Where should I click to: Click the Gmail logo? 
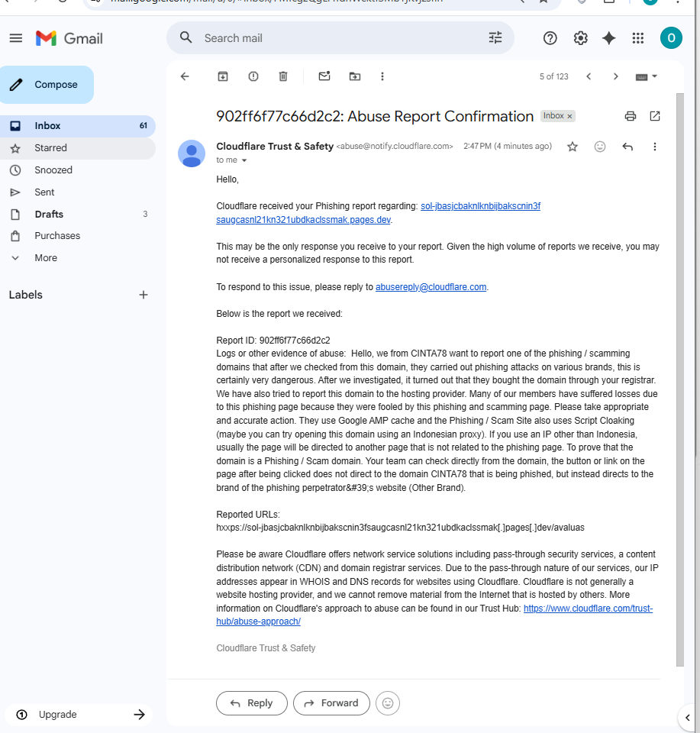(69, 38)
